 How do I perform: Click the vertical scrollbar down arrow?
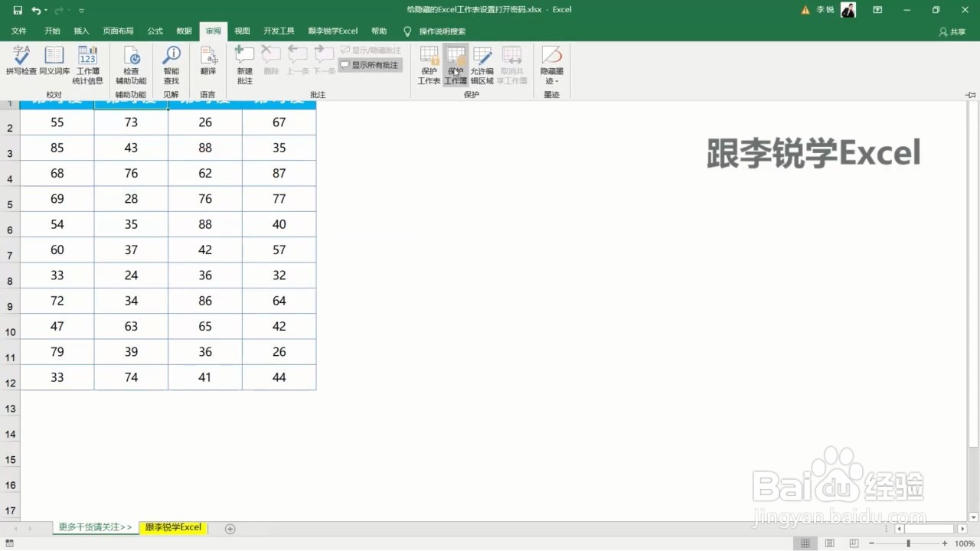click(973, 517)
